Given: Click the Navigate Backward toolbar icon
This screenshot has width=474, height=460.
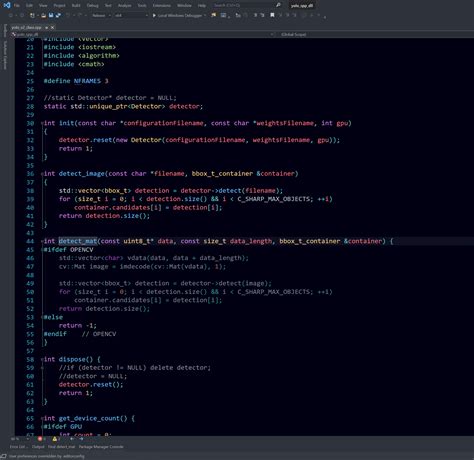Looking at the screenshot, I should [11, 15].
